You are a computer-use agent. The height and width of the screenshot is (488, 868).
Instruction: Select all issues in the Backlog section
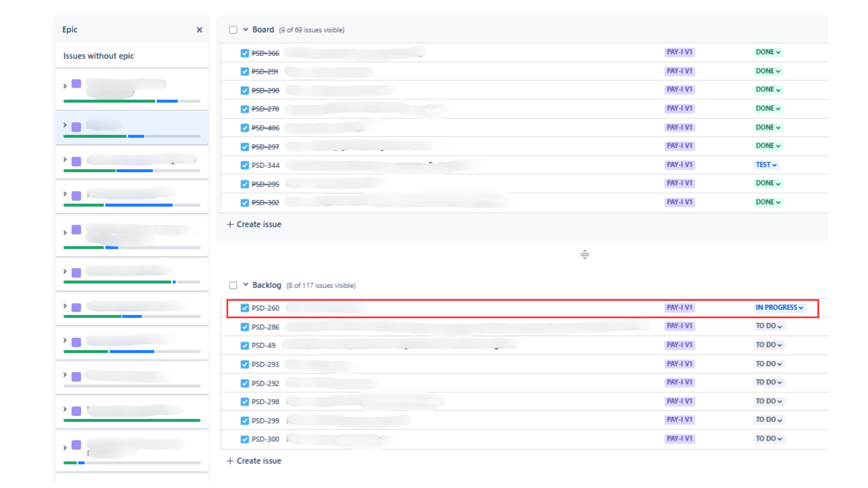coord(233,285)
